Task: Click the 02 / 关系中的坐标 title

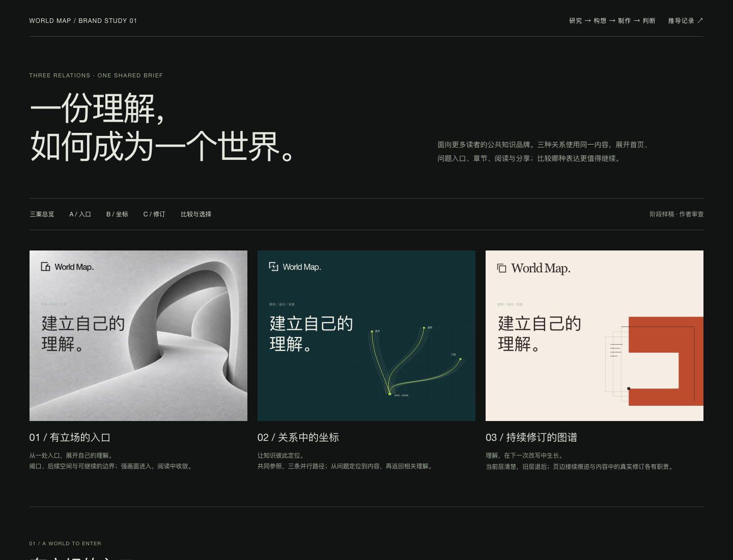Action: point(298,437)
